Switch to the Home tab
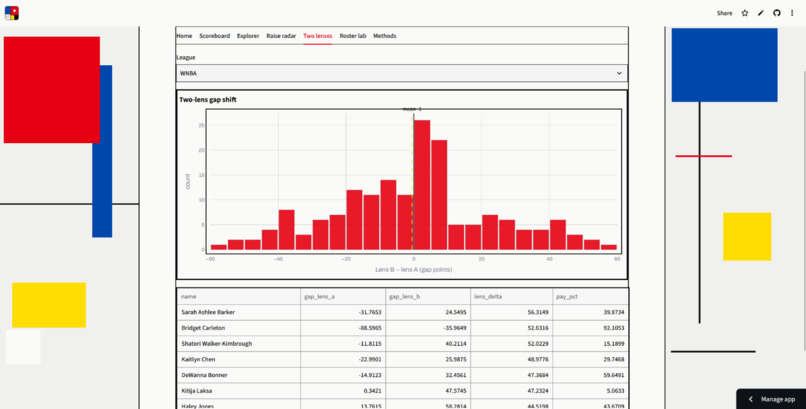806x409 pixels. pos(184,36)
